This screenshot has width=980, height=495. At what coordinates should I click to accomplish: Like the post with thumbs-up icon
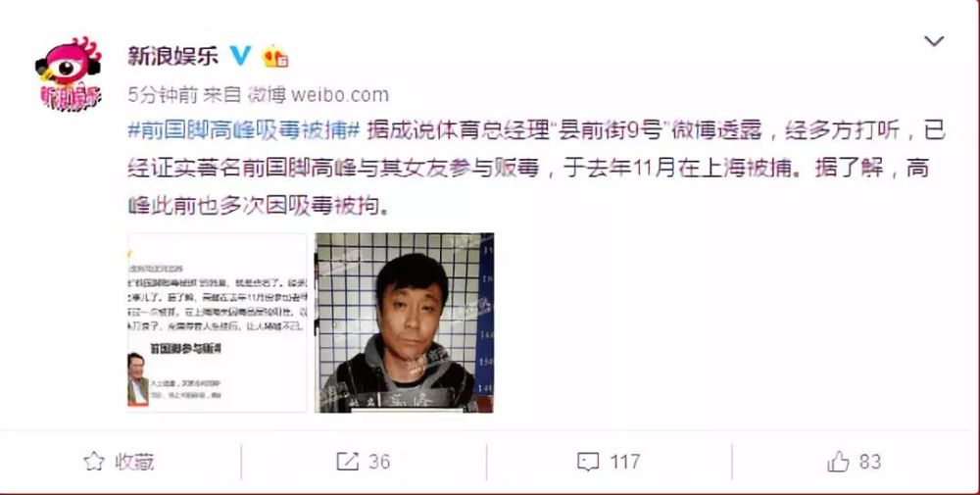pos(838,462)
